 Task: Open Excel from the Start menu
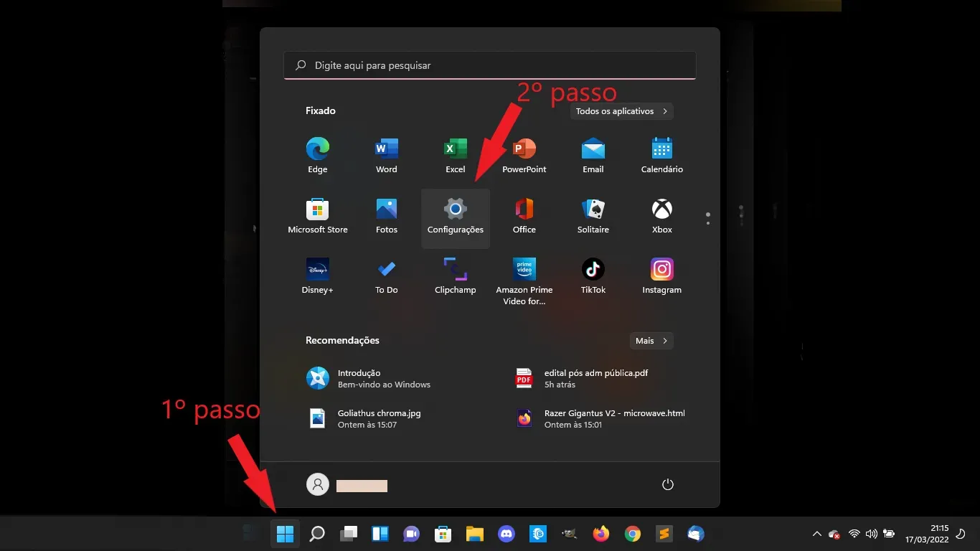[x=456, y=155]
